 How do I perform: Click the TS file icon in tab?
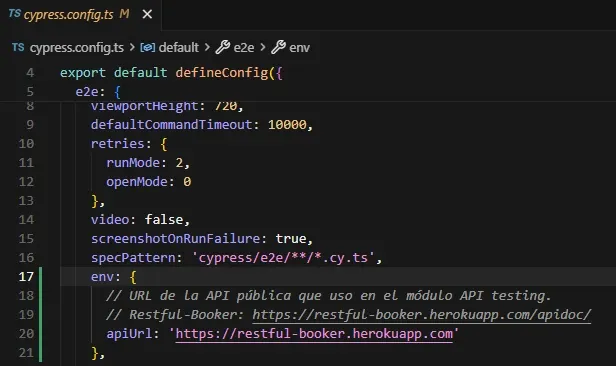(15, 14)
